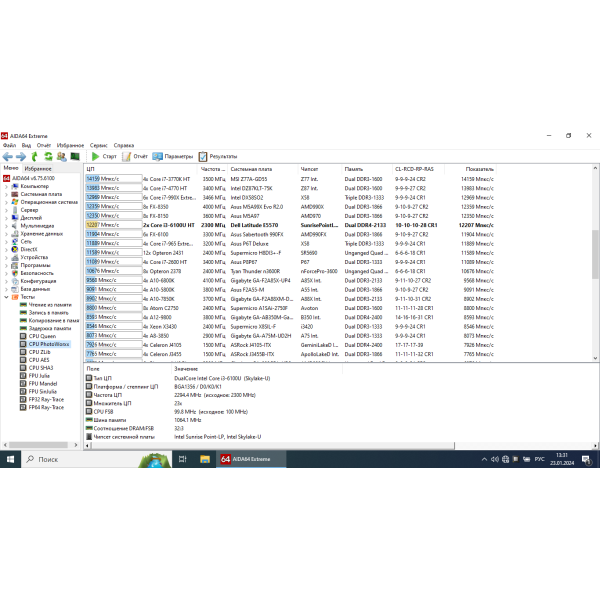Click the volume icon in the system tray
The image size is (600, 600).
[x=495, y=459]
